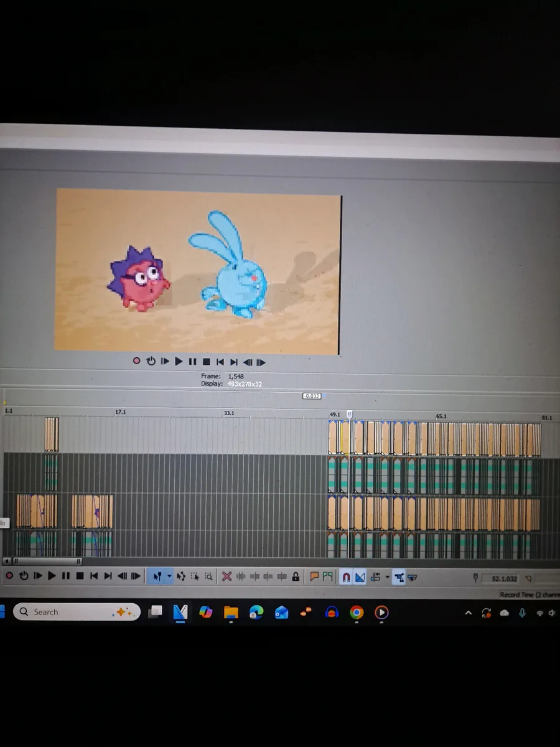Click the OneDrive cloud tray icon
The height and width of the screenshot is (747, 560).
coord(505,613)
